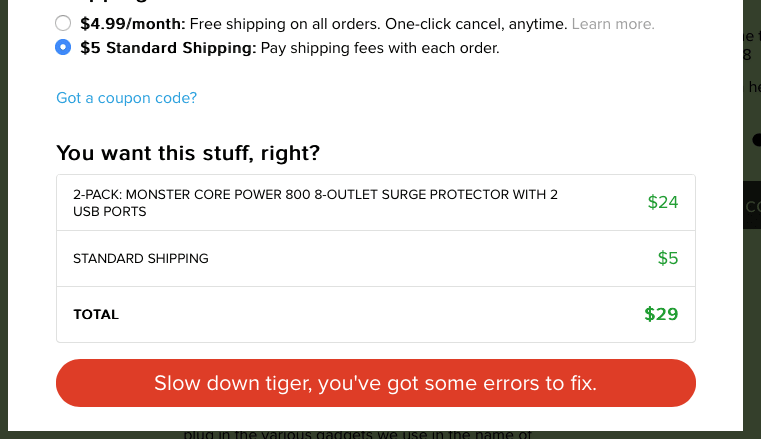Click the $29 total amount
This screenshot has width=761, height=439.
(x=661, y=314)
